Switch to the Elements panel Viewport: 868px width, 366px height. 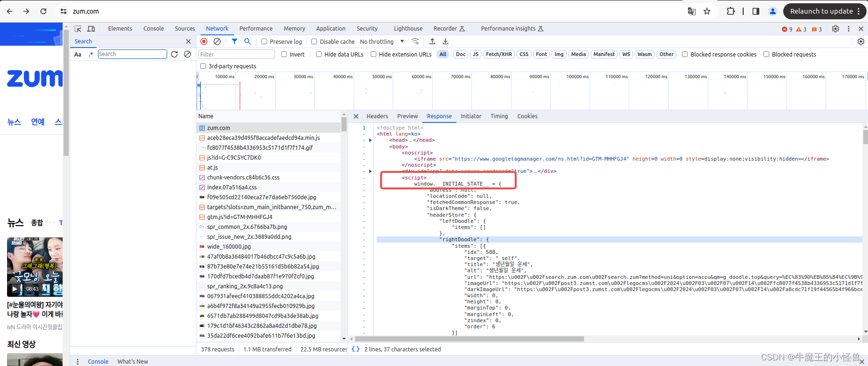[120, 29]
